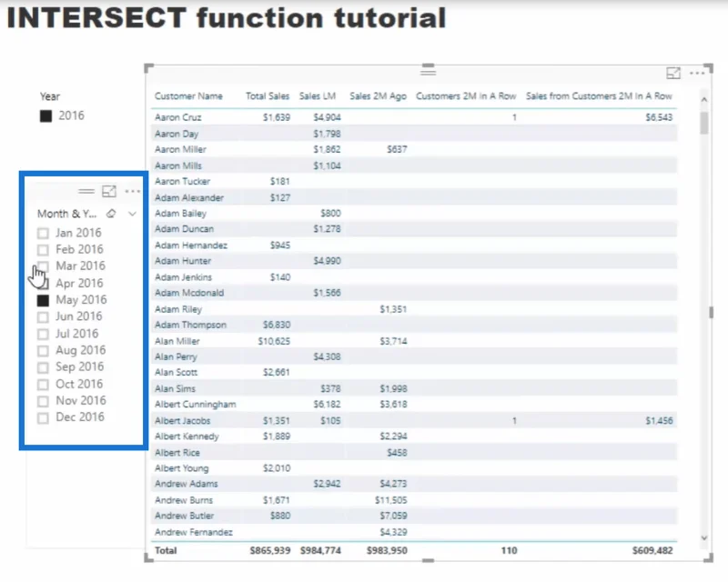Sort by the Total Sales column header
Viewport: 728px width, 582px height.
(x=268, y=96)
